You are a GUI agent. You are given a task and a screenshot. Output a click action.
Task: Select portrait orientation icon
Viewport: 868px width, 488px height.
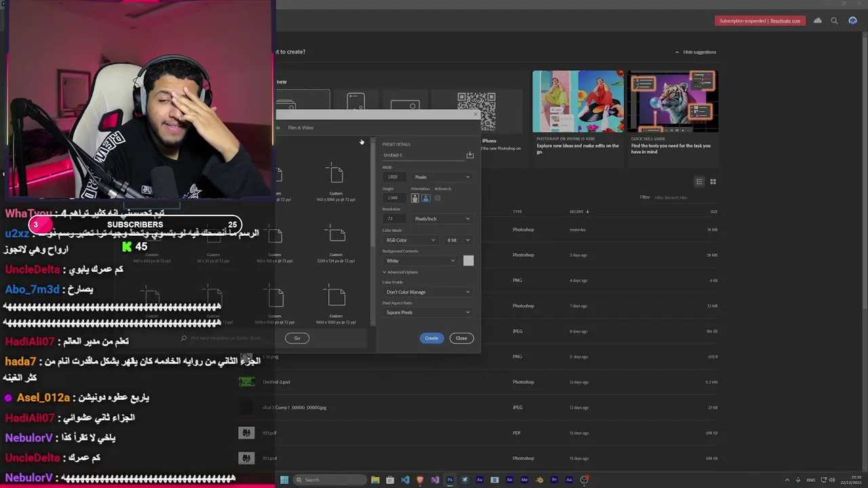click(x=415, y=198)
